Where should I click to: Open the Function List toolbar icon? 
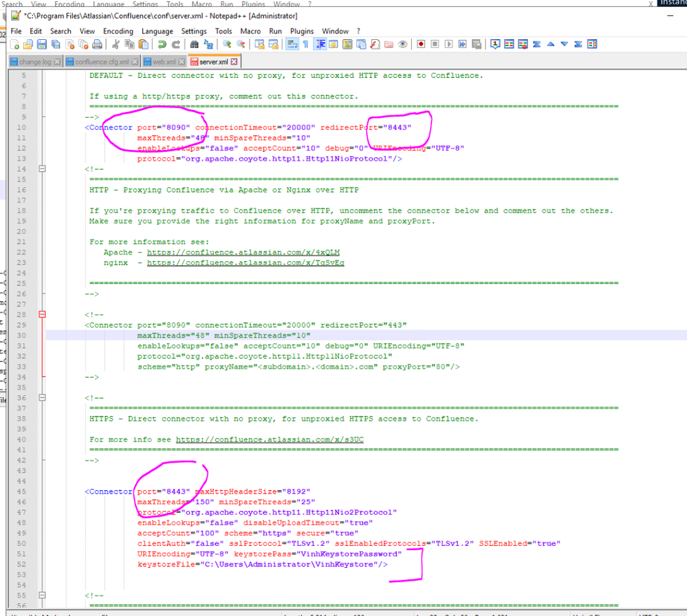375,44
